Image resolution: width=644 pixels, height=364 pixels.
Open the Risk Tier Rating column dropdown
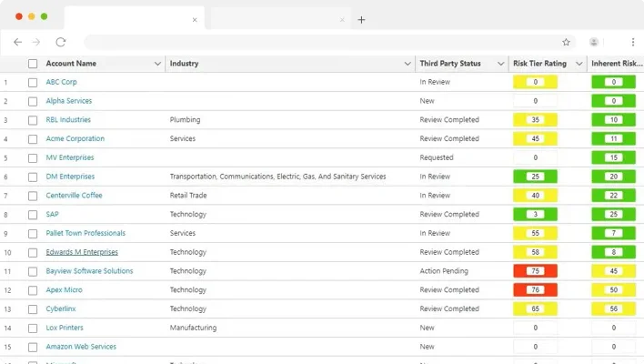[x=577, y=64]
